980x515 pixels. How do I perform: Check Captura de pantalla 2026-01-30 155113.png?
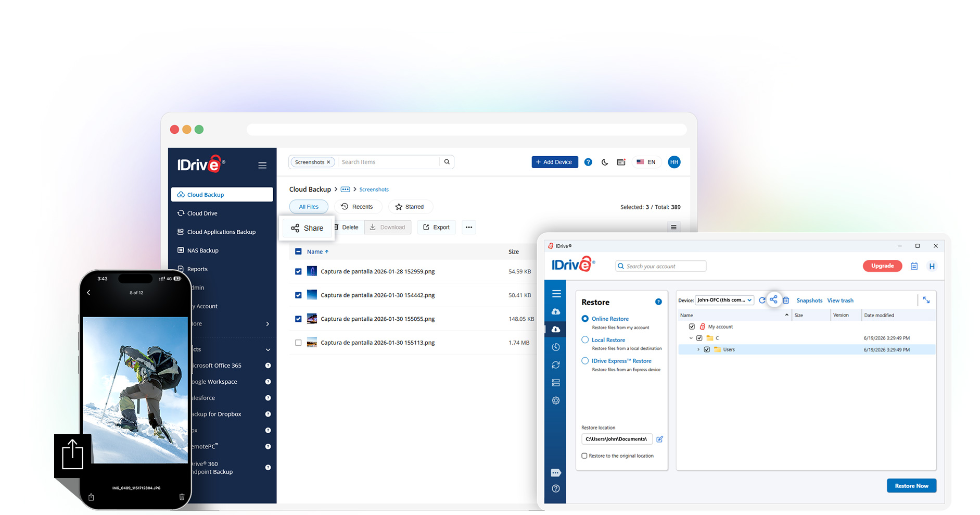298,343
